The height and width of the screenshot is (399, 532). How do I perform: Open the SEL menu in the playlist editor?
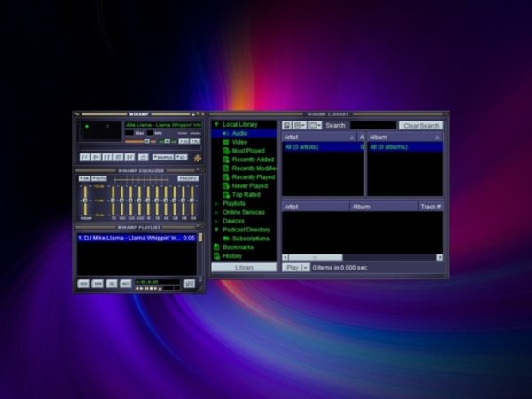pyautogui.click(x=112, y=284)
